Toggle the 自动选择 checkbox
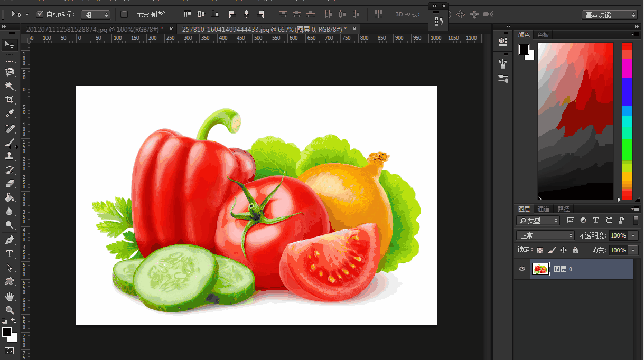Screen dimensions: 644x360 point(40,14)
